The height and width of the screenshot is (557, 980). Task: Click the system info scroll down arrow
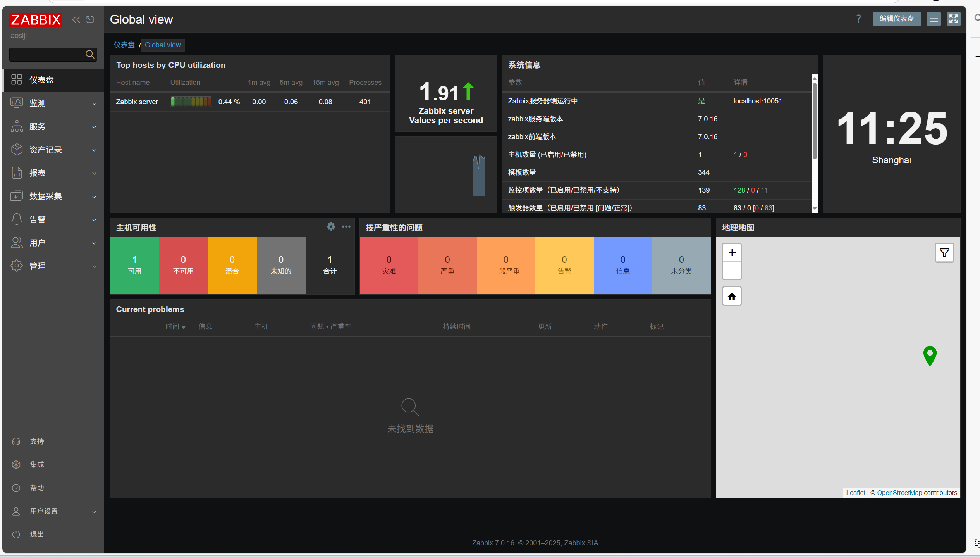pos(815,209)
